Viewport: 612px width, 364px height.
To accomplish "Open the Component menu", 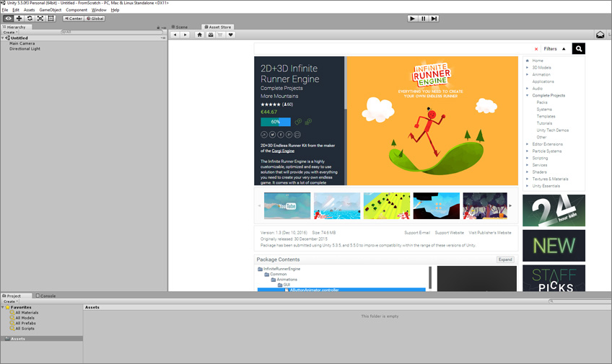I will (x=76, y=10).
